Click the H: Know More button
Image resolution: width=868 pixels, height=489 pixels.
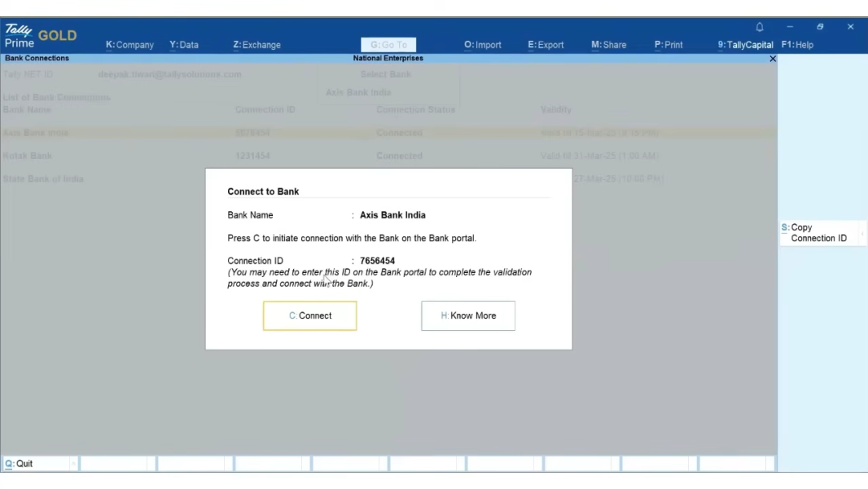click(x=468, y=315)
